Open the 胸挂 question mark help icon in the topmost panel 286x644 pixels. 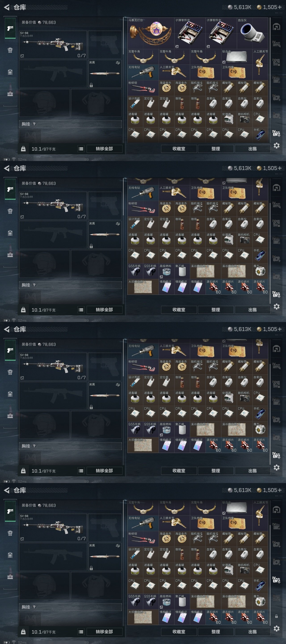tap(34, 124)
